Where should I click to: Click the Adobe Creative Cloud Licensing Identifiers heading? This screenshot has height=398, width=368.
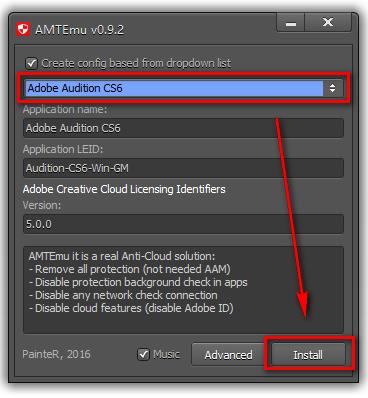pyautogui.click(x=124, y=189)
